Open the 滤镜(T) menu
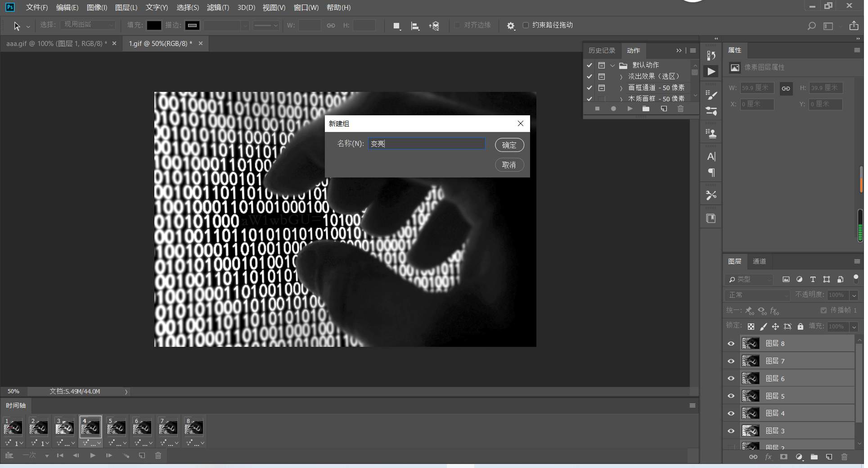This screenshot has width=868, height=468. (218, 7)
